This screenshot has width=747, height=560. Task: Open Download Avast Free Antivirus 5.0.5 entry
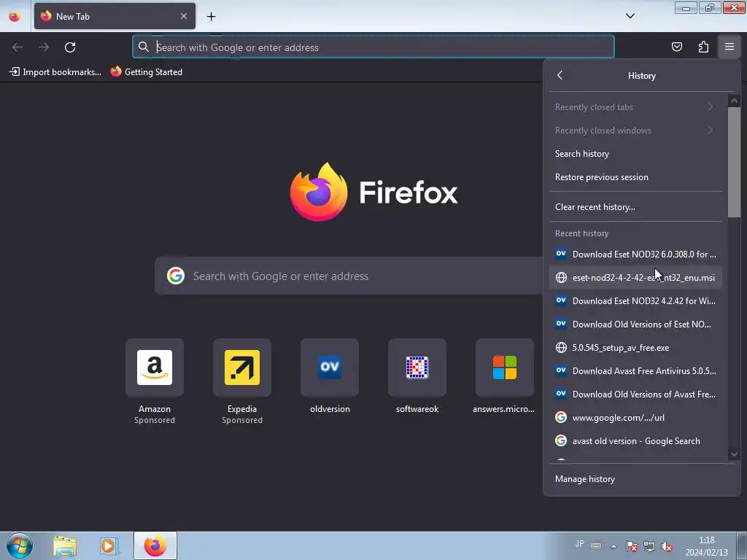[x=635, y=371]
